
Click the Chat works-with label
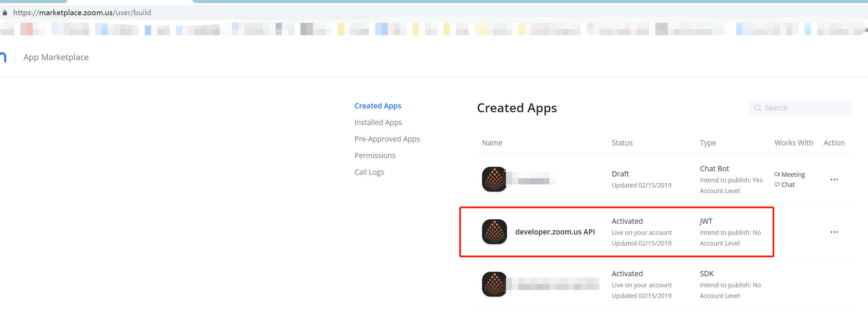(x=788, y=184)
